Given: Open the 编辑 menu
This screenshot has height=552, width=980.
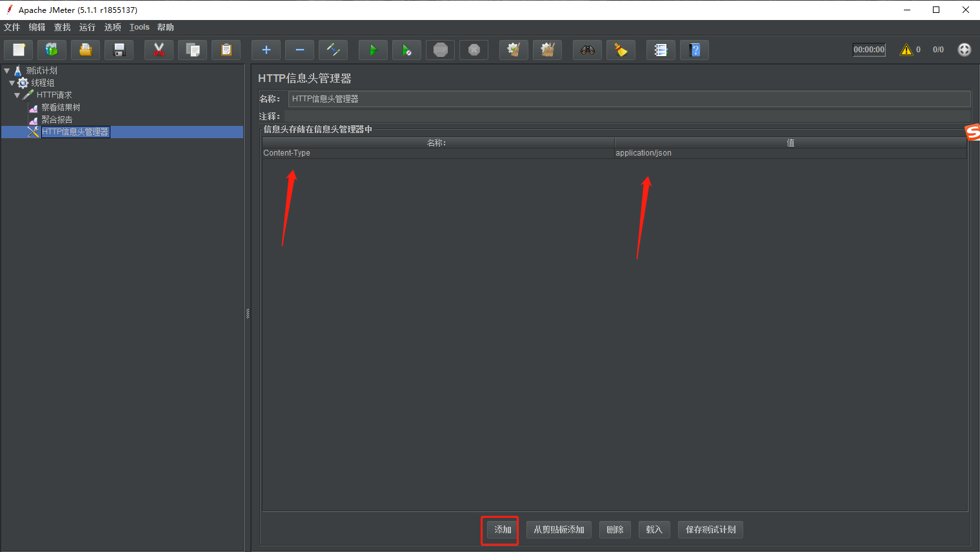Looking at the screenshot, I should pyautogui.click(x=37, y=27).
